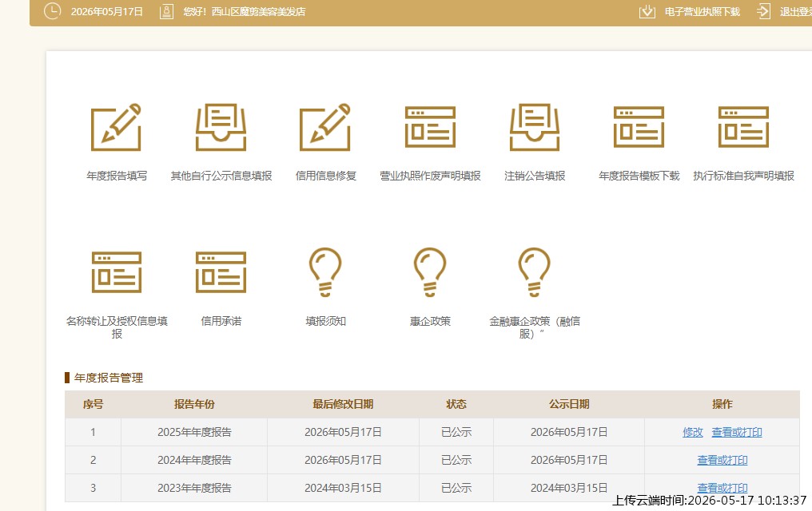Open the 金融惠企政策 lightbulb icon
Image resolution: width=812 pixels, height=511 pixels.
click(x=535, y=272)
